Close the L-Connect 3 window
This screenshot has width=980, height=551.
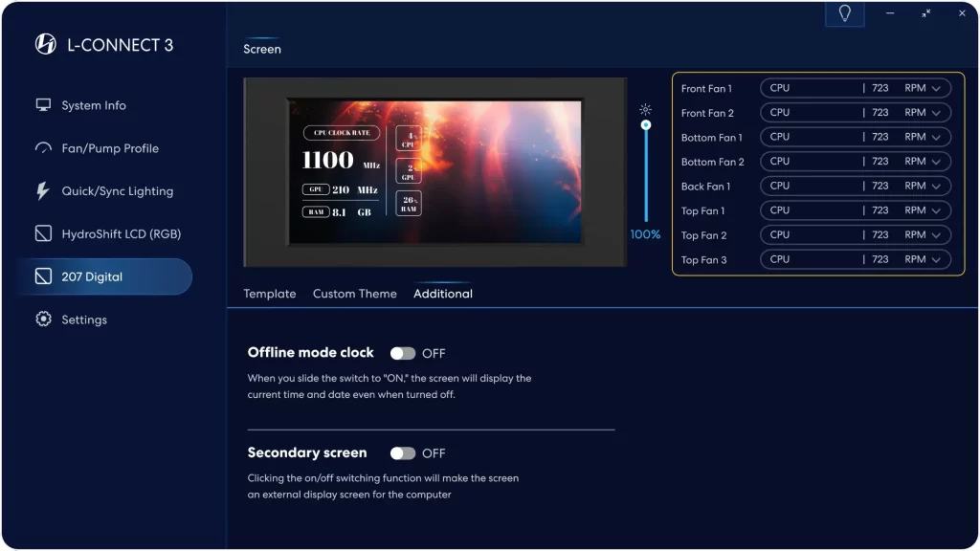(x=962, y=13)
